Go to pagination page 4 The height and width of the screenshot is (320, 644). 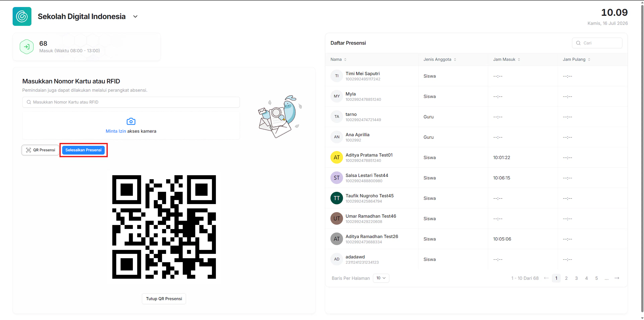(x=586, y=278)
